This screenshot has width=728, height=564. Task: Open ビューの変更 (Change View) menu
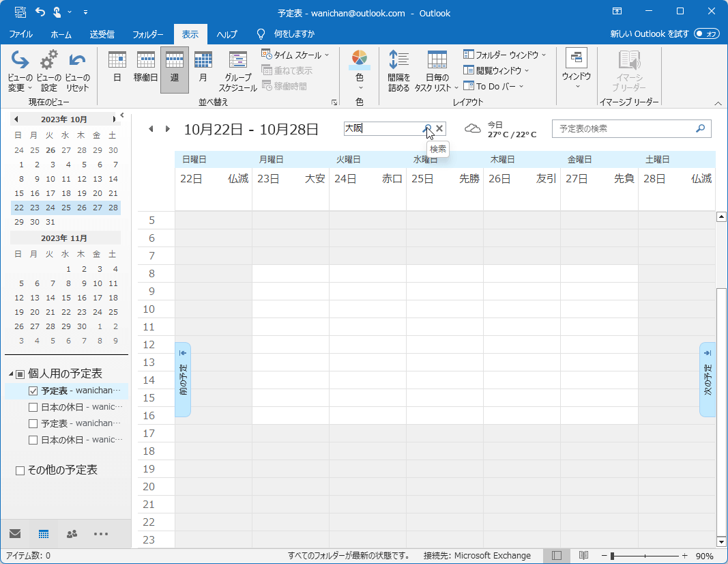pyautogui.click(x=20, y=70)
